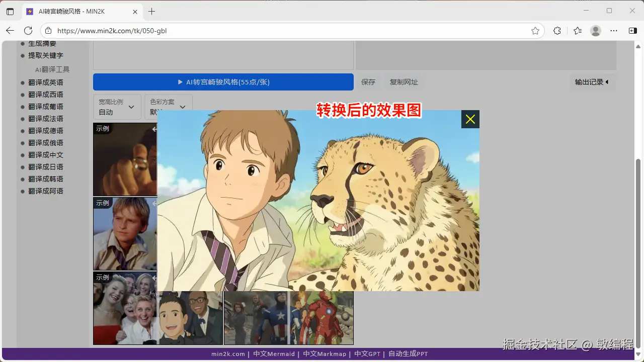Click the AI翻译工具 section heading

click(52, 69)
